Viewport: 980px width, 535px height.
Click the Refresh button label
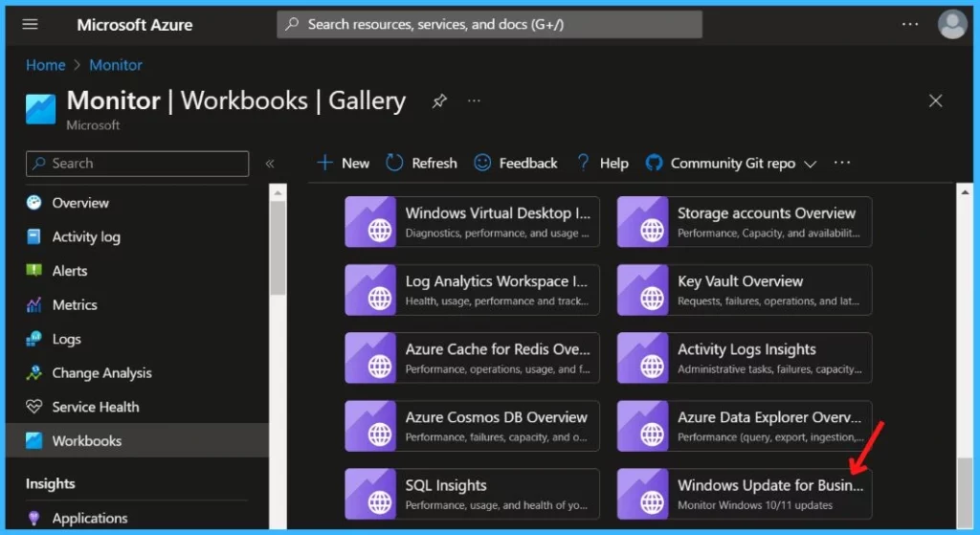coord(434,163)
